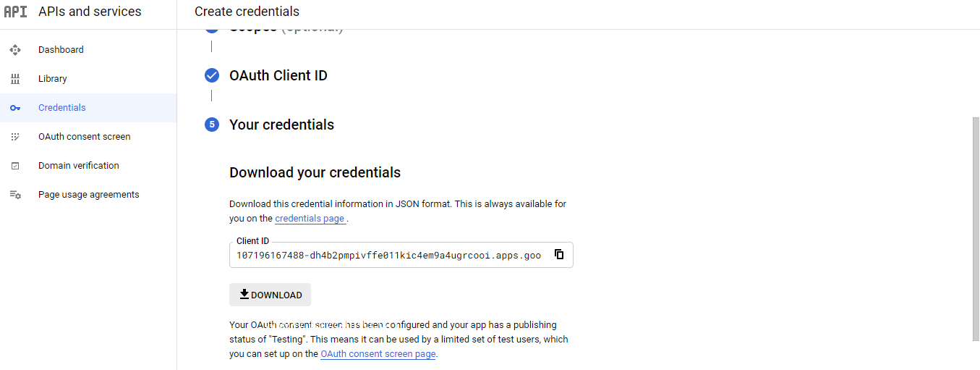Click the Client ID text field
This screenshot has height=370, width=980.
388,256
